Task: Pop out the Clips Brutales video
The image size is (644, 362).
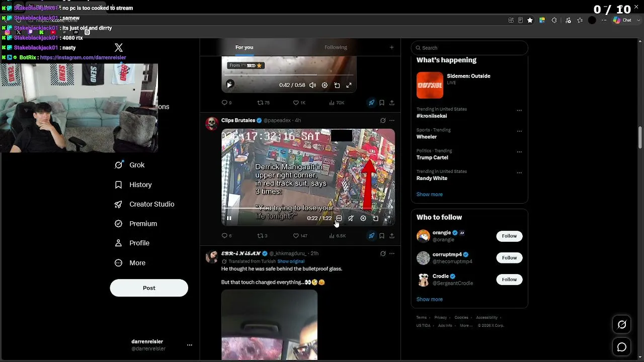Action: (x=375, y=218)
